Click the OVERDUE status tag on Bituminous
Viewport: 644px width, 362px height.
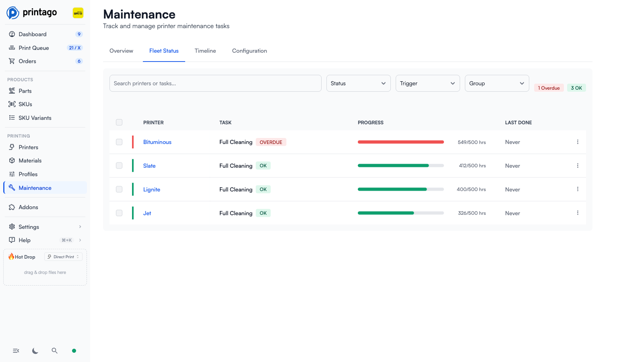click(271, 142)
